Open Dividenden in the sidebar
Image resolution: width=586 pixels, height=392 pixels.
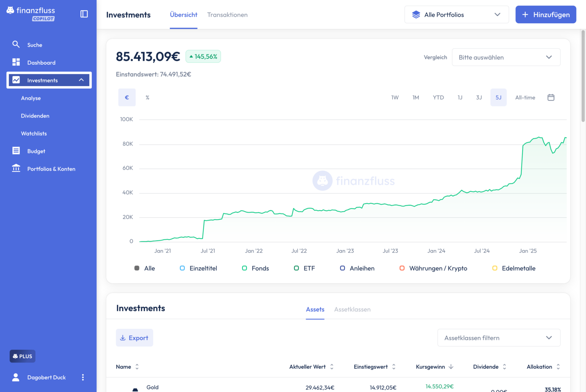tap(35, 116)
